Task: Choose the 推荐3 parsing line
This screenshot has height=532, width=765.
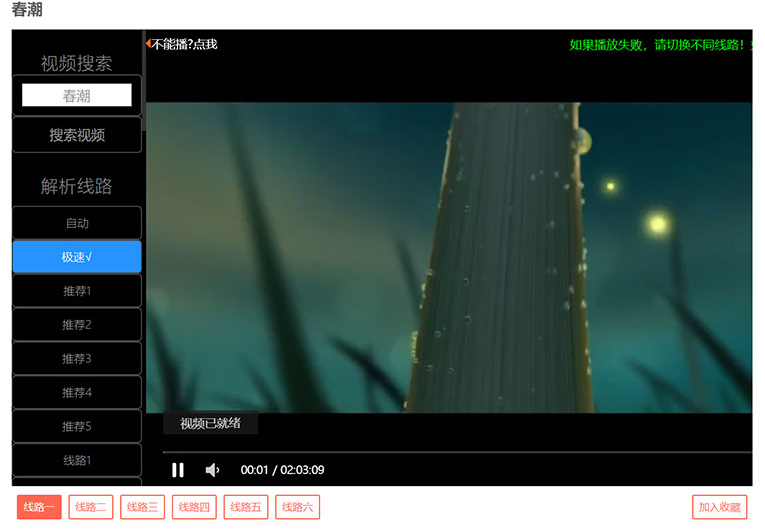Action: [77, 359]
